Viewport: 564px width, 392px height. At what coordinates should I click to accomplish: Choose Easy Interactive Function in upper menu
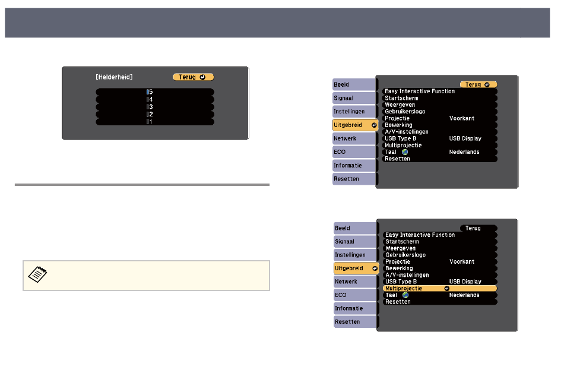point(439,91)
